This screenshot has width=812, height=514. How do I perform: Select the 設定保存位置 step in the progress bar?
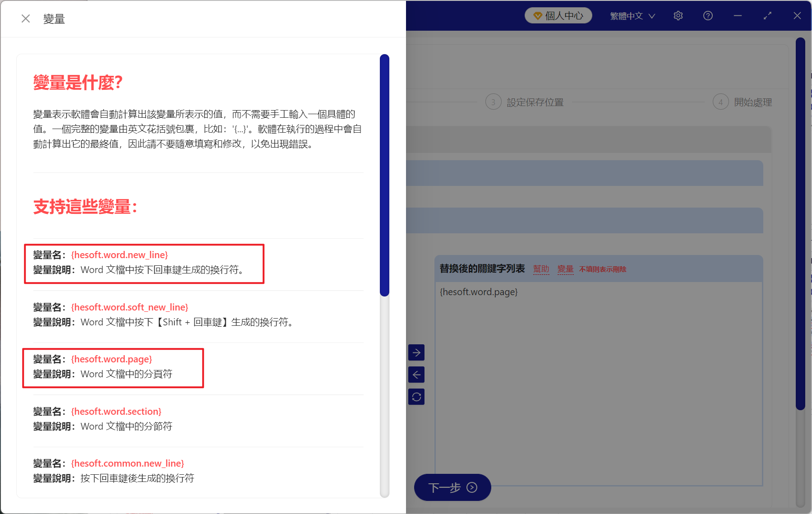tap(535, 102)
